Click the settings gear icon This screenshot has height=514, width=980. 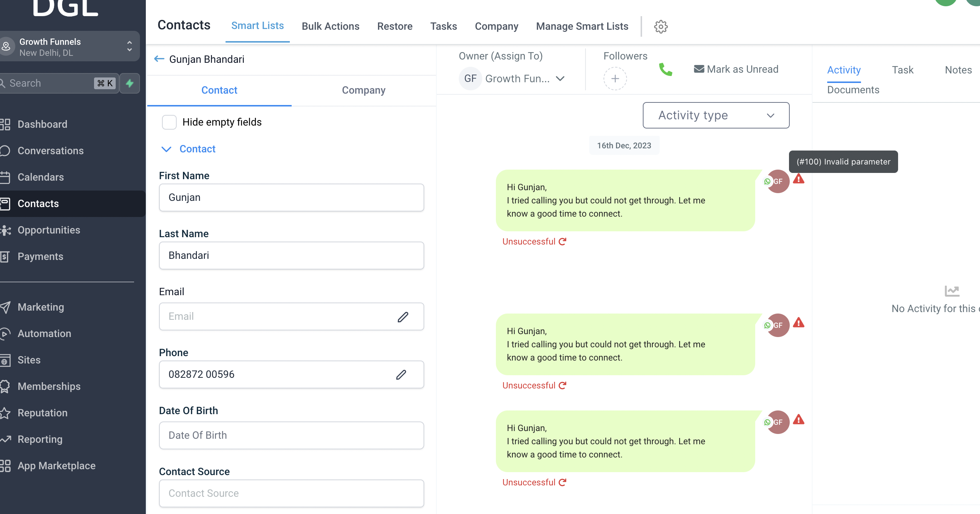[661, 26]
